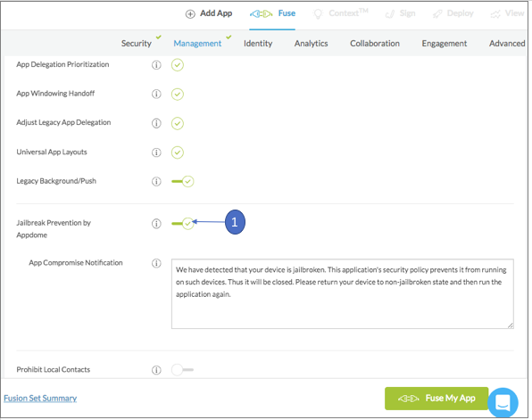Open info for Legacy Background/Push
This screenshot has width=532, height=420.
pos(156,181)
